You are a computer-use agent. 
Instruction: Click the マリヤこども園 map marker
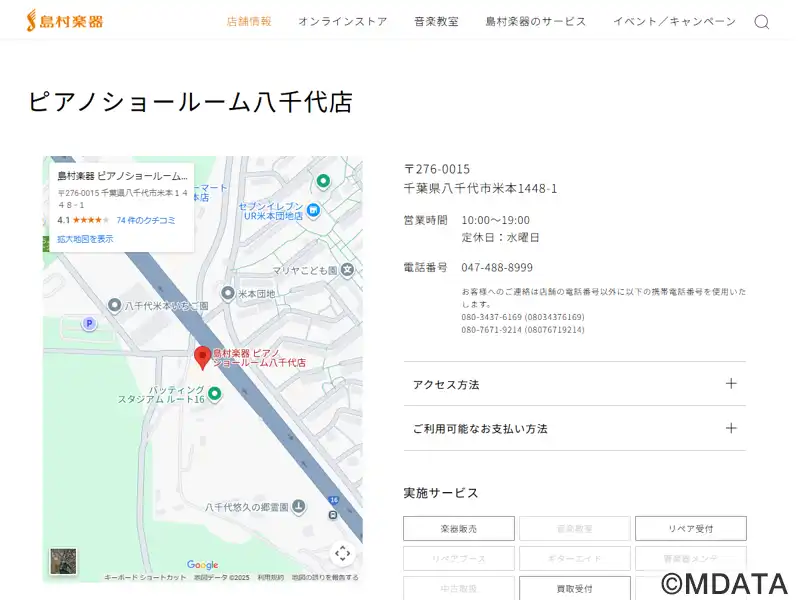point(347,269)
